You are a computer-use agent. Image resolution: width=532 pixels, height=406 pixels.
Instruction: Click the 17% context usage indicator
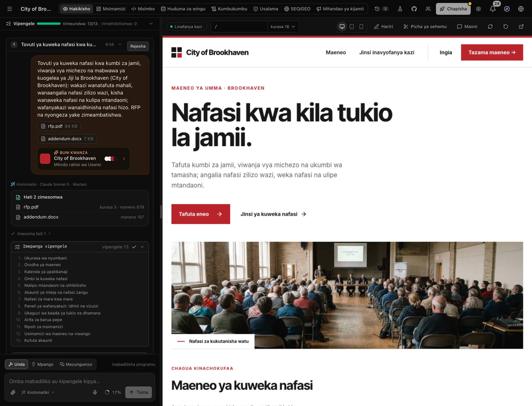[x=113, y=392]
